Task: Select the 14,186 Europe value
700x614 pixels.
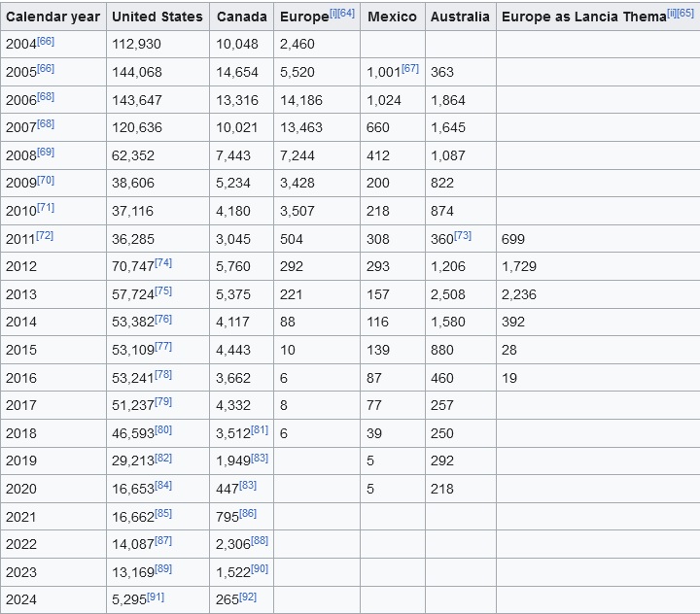Action: click(x=301, y=100)
